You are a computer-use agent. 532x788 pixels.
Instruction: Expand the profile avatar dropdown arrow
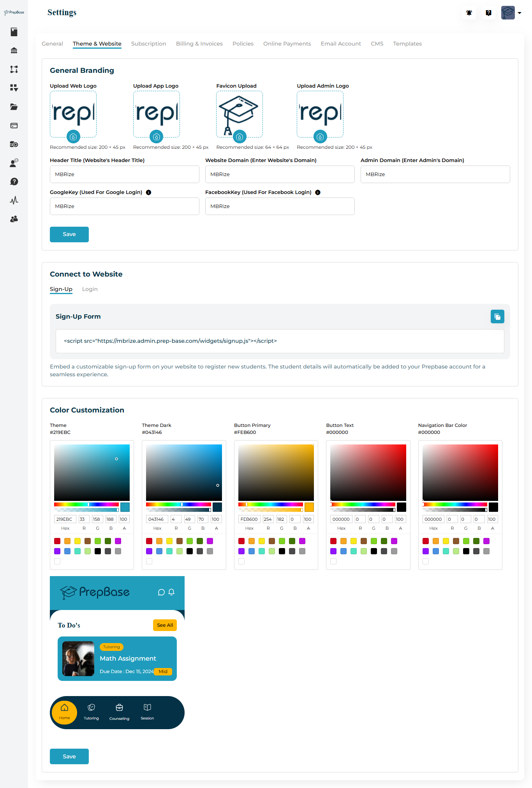[520, 13]
